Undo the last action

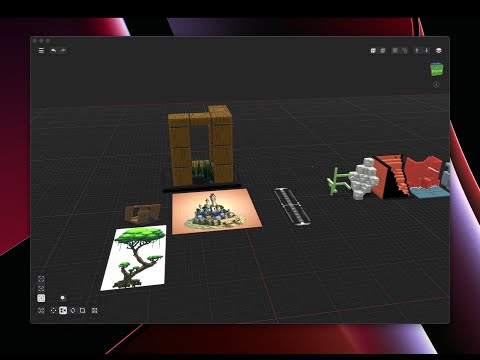53,51
